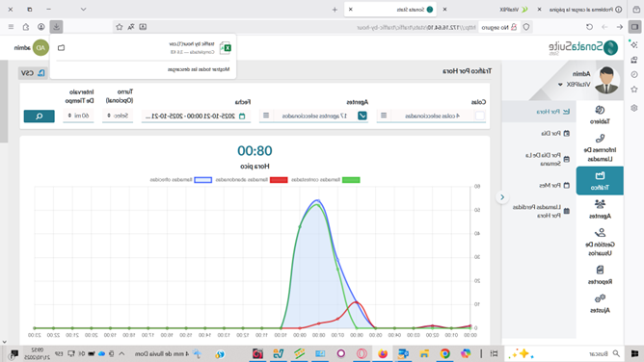Open the colas seleccionadas list dropdown
Image resolution: width=644 pixels, height=362 pixels.
click(432, 116)
